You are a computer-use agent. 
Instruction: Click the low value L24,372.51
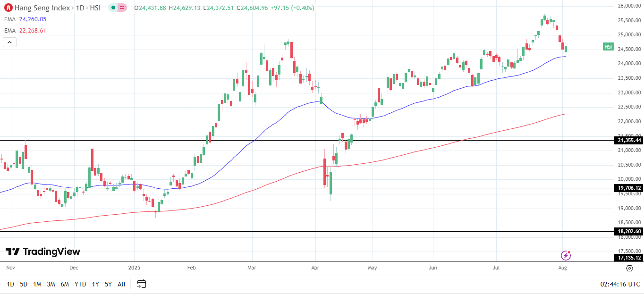pos(218,8)
